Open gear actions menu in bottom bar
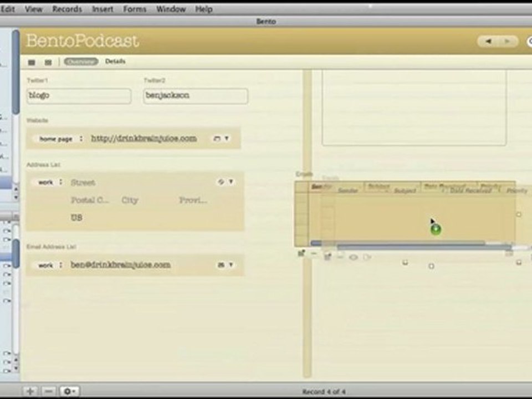The image size is (532, 399). (x=69, y=391)
